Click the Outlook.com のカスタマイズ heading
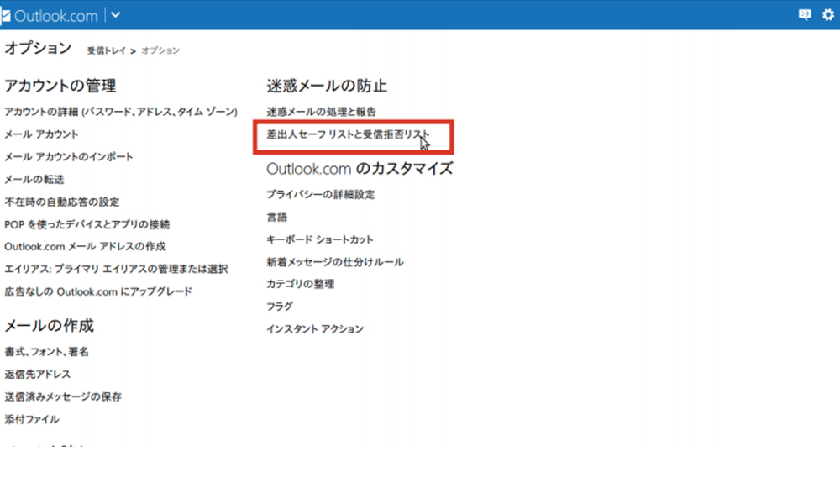Image resolution: width=840 pixels, height=504 pixels. (x=360, y=169)
